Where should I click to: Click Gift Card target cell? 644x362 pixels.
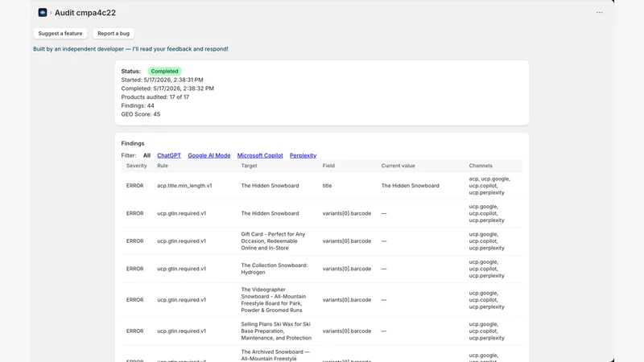(273, 241)
